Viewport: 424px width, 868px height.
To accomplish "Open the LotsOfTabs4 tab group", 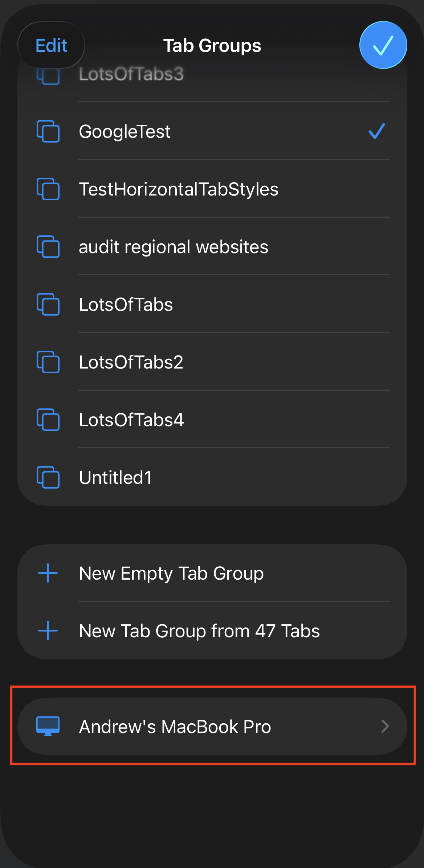I will (x=131, y=420).
